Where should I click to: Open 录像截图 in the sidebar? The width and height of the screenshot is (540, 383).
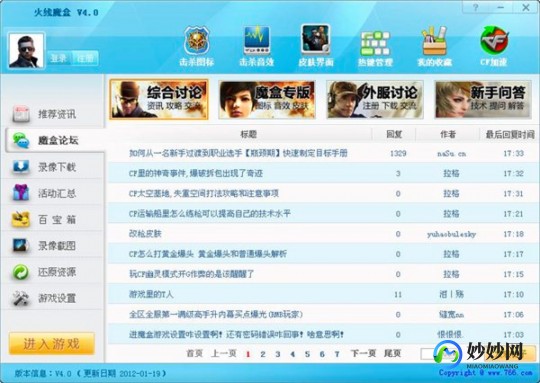52,246
